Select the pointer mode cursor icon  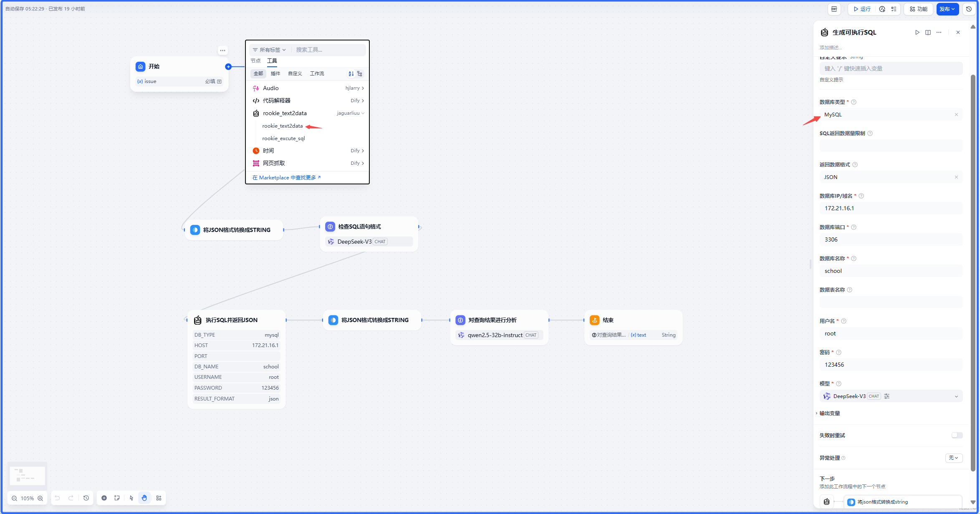tap(131, 498)
